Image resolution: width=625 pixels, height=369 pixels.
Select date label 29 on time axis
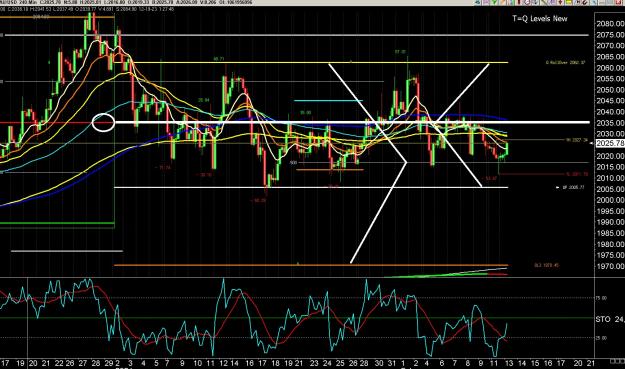pos(108,363)
